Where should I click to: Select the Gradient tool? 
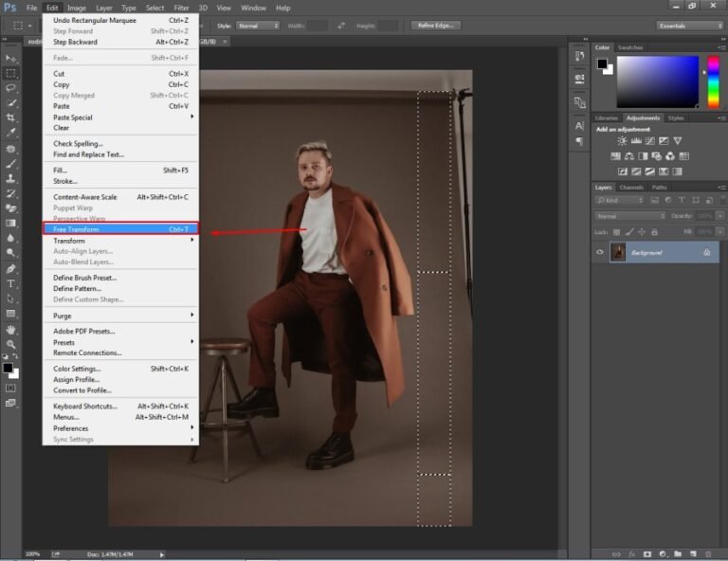point(10,224)
